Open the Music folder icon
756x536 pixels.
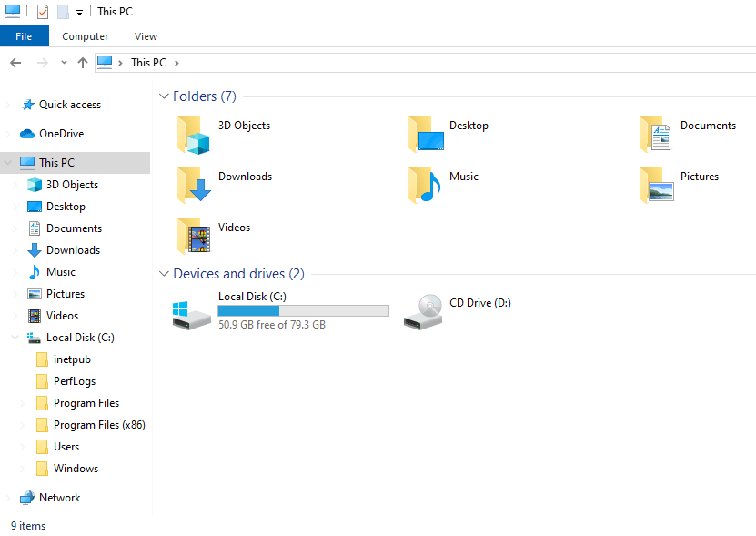pos(424,185)
